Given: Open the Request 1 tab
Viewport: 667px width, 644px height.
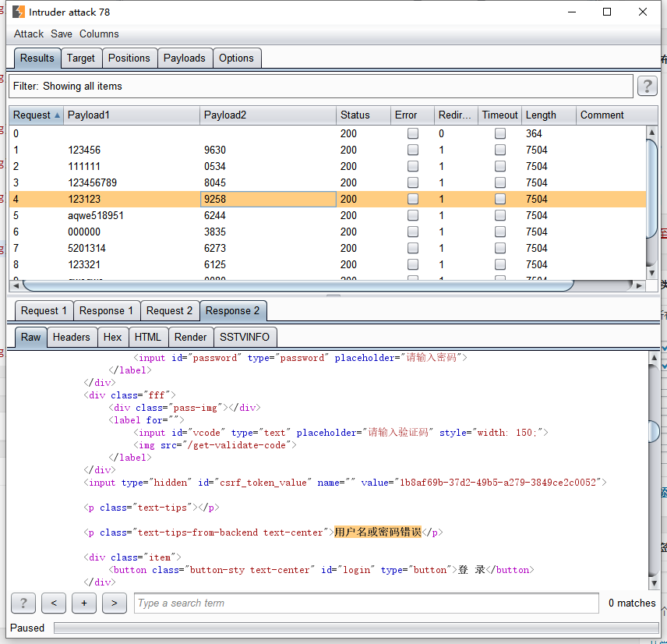Looking at the screenshot, I should pyautogui.click(x=44, y=311).
